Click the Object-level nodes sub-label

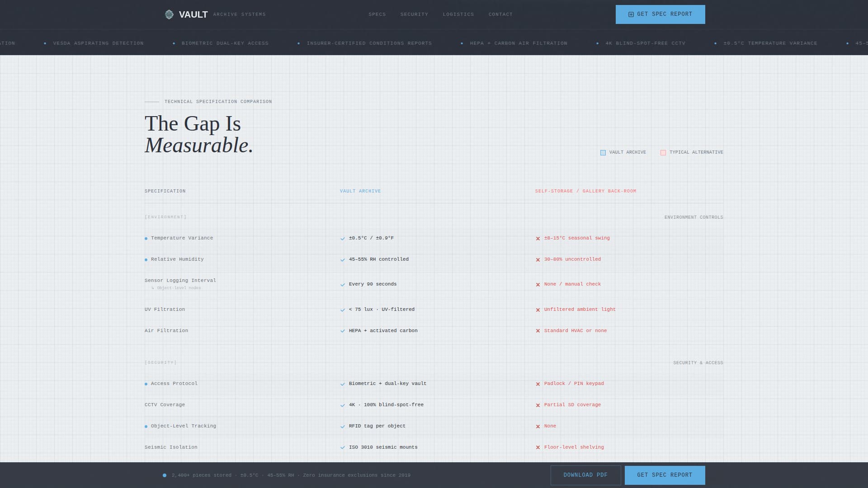(177, 288)
